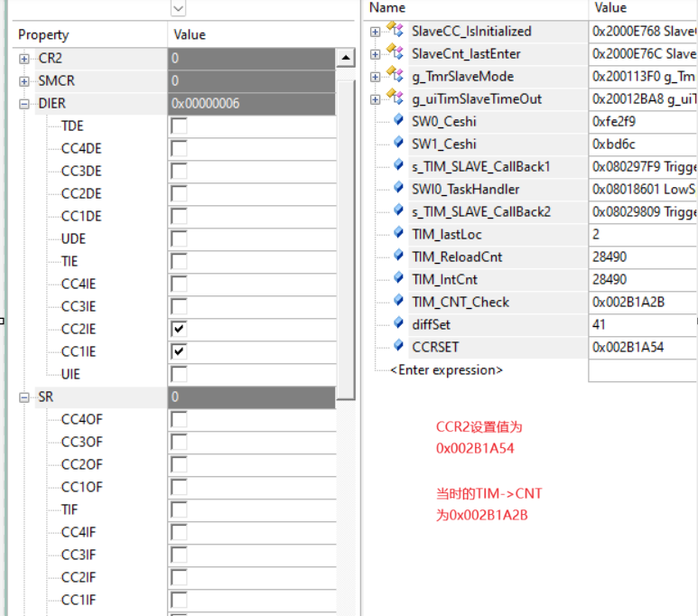The width and height of the screenshot is (698, 616).
Task: Click the register list vertical scrollbar thumb
Action: coord(346,239)
